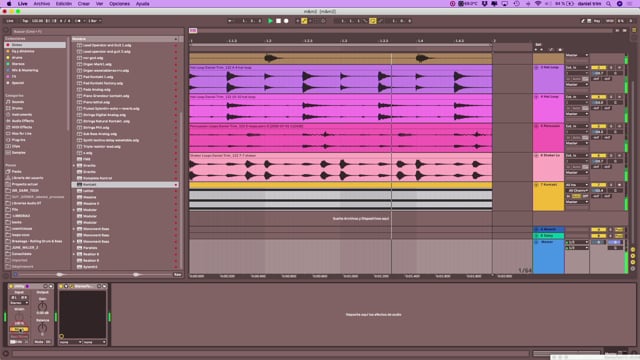Toggle the yellow automation arm button

click(304, 21)
